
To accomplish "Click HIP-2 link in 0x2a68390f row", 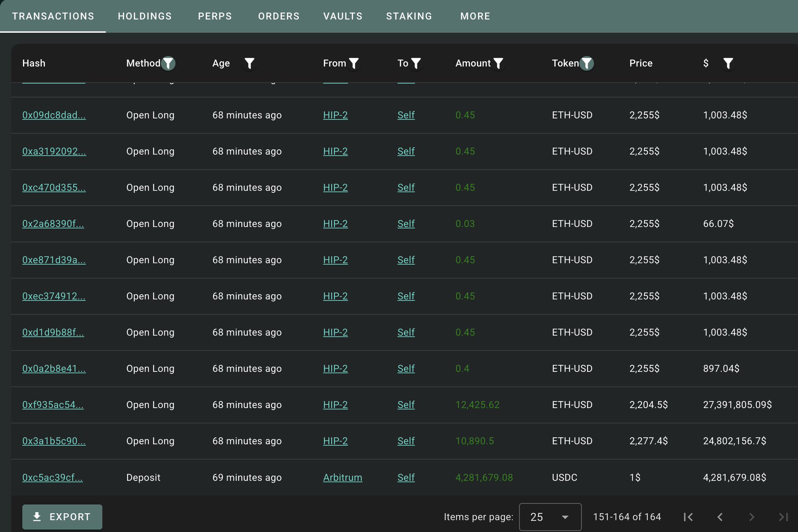I will (x=335, y=224).
